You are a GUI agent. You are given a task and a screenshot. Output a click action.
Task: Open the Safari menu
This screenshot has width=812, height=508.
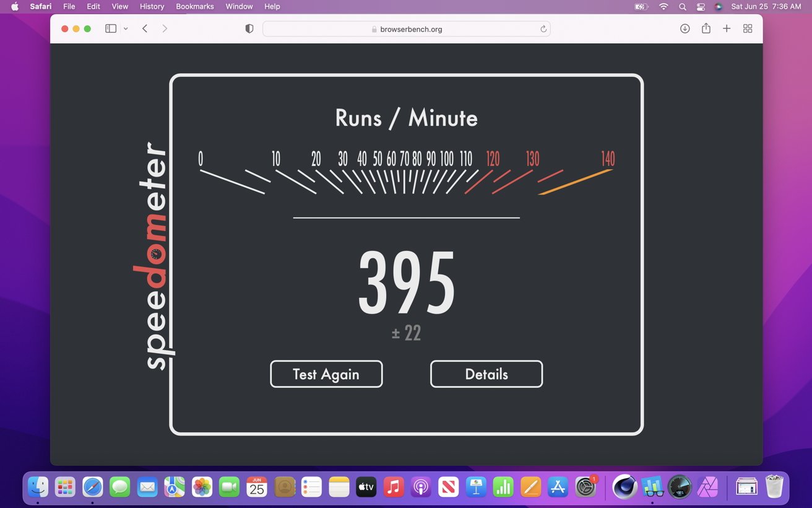[x=41, y=6]
